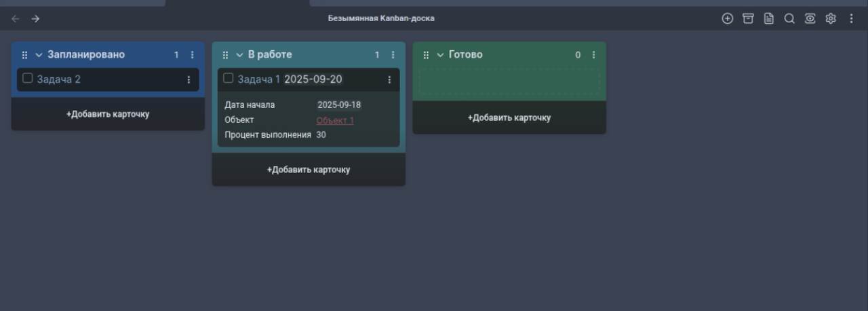Open the header three-dot more options
The image size is (868, 311).
[851, 19]
